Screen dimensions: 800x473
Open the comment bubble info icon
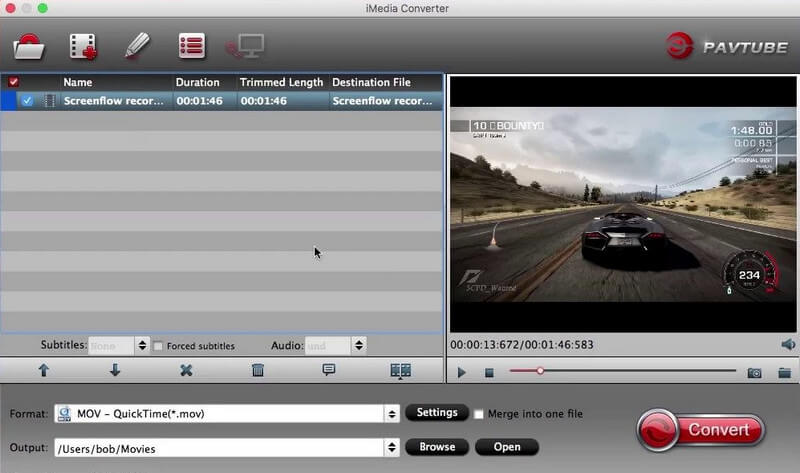(329, 370)
